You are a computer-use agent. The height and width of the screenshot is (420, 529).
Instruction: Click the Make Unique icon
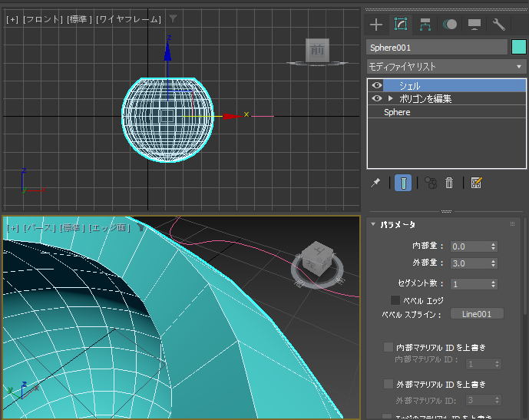tap(431, 183)
